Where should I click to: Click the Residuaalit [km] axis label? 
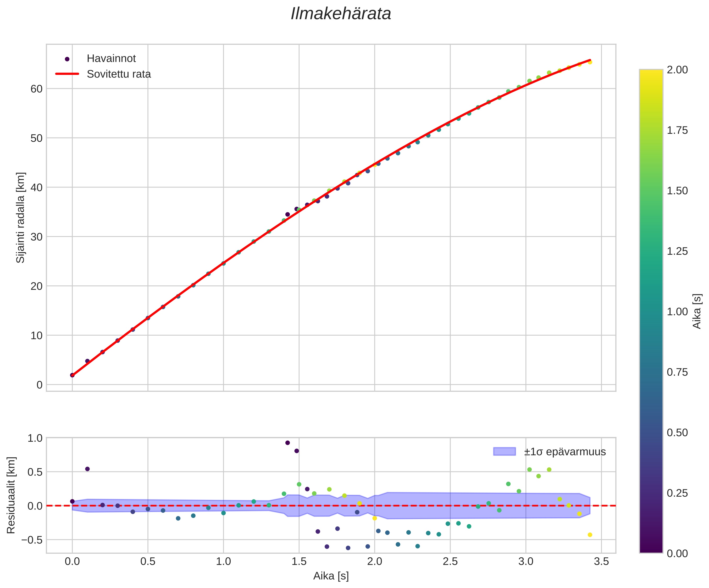coord(11,495)
